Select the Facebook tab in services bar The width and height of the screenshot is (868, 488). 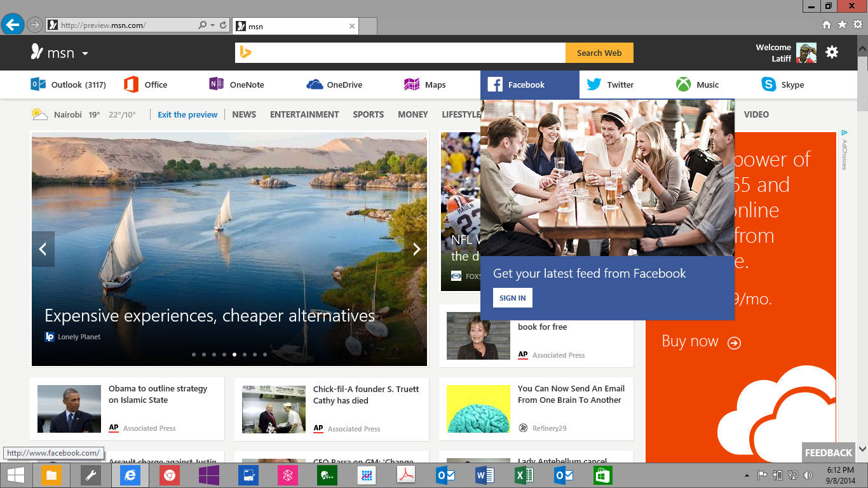point(530,85)
